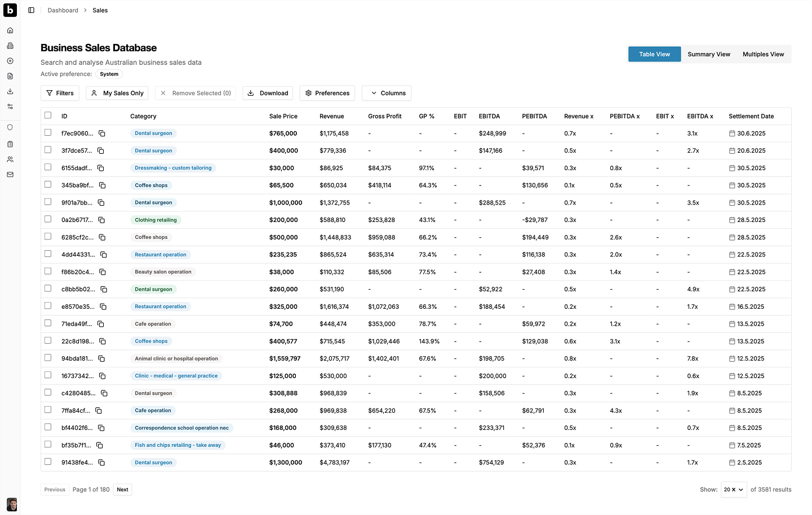Tick the select-all checkbox in table header

pos(48,116)
